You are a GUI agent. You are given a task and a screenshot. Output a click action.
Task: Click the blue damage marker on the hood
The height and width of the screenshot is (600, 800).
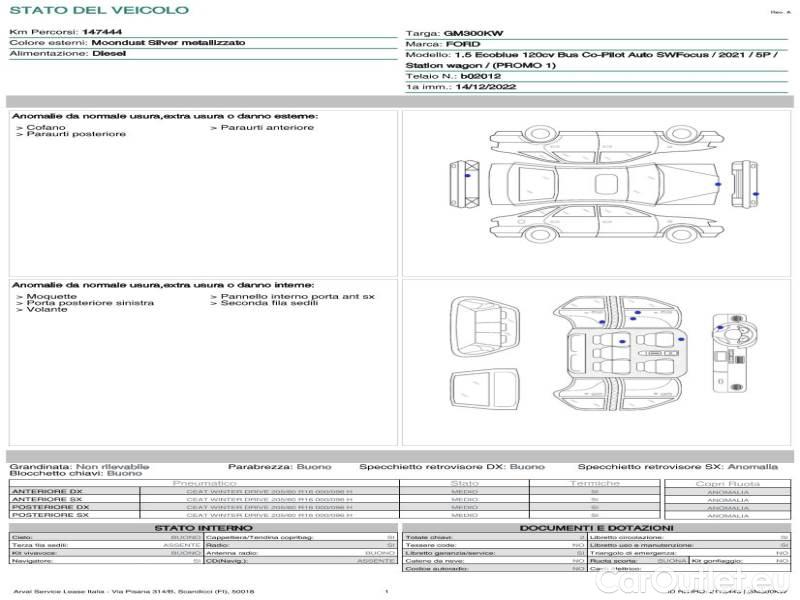pos(718,185)
